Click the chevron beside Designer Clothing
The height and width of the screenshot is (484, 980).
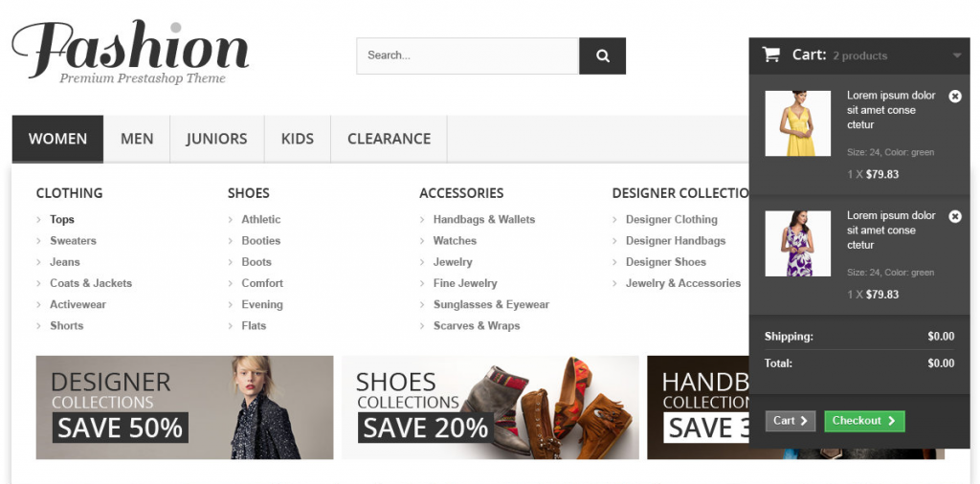615,219
